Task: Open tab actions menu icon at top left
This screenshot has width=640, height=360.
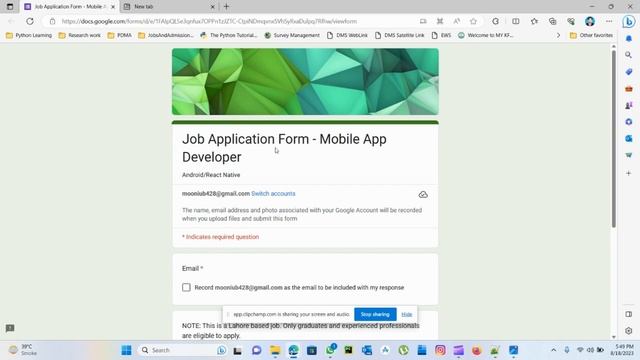Action: [10, 7]
